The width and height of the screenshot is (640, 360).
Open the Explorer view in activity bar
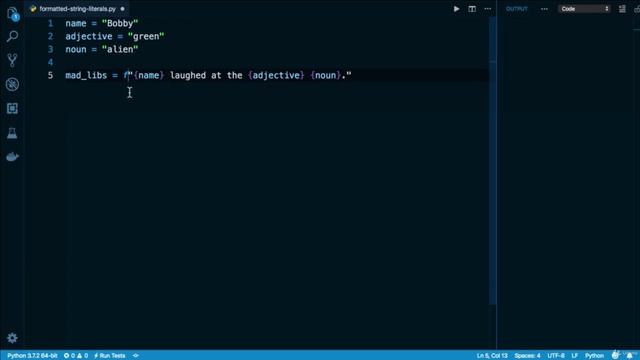(12, 13)
